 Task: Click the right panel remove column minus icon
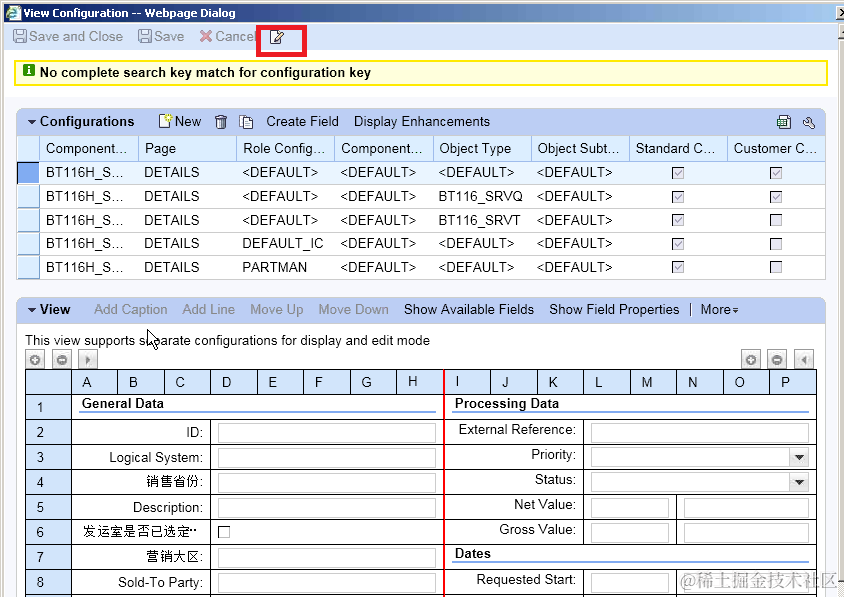point(777,360)
